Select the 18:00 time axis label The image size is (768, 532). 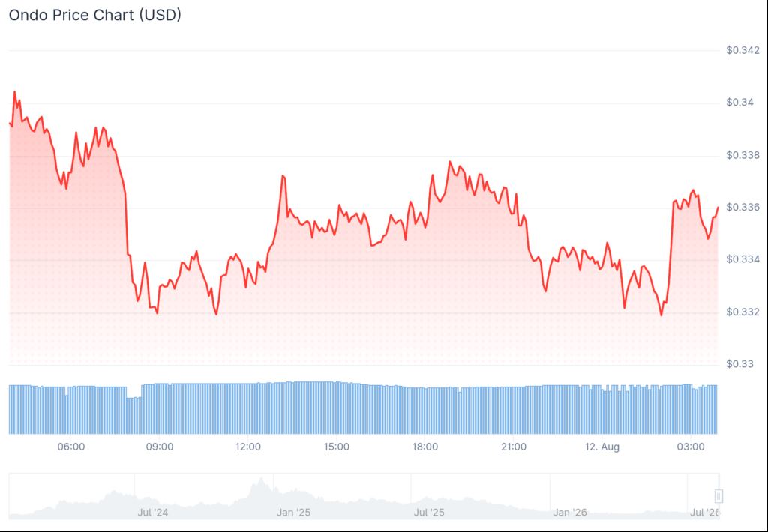coord(425,447)
